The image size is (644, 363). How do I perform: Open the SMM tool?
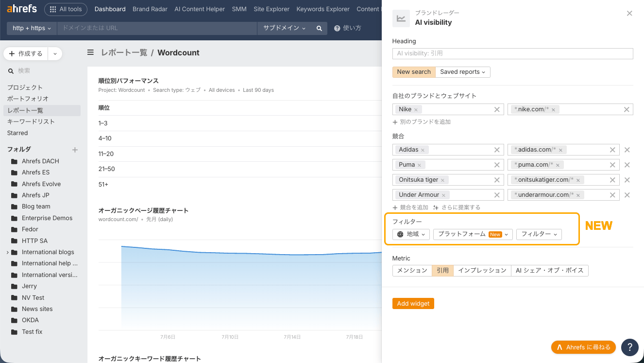coord(239,9)
